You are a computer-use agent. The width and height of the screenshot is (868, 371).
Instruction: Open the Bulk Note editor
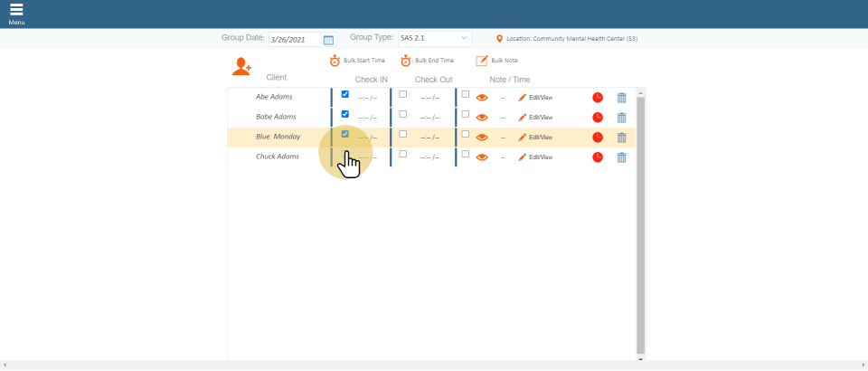coord(482,61)
